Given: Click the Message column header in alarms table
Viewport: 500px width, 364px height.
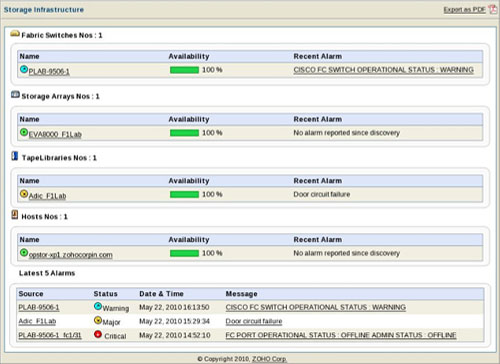Looking at the screenshot, I should tap(241, 294).
